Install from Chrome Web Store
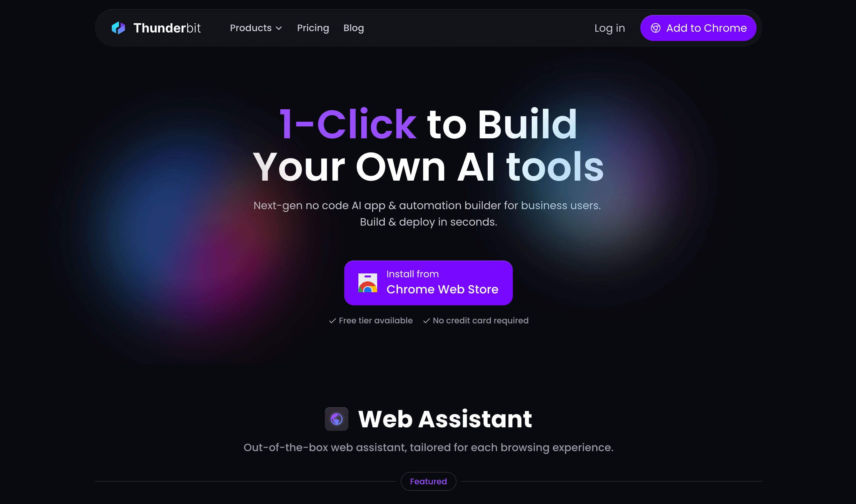This screenshot has height=504, width=856. click(x=428, y=283)
